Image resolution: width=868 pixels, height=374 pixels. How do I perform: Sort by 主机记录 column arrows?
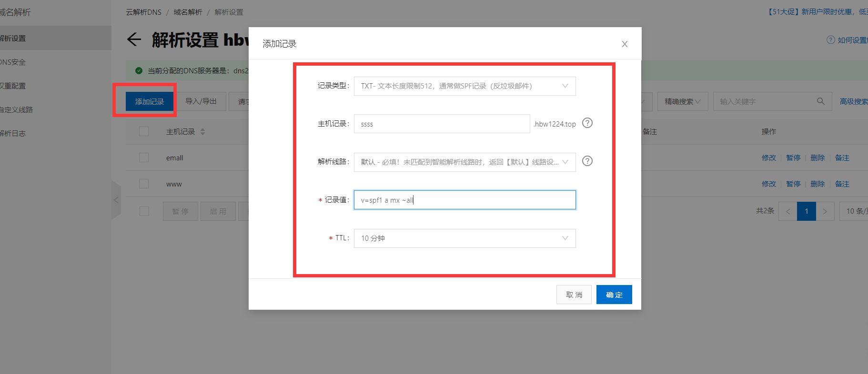202,132
